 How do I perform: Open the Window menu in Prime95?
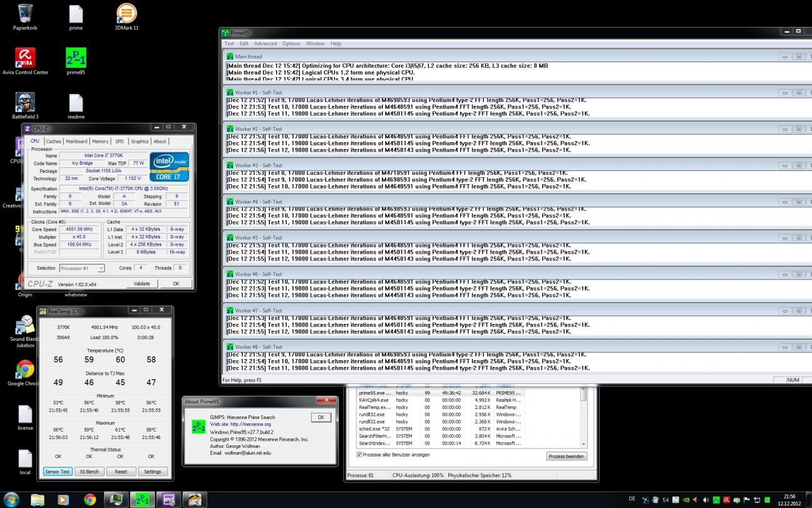(x=315, y=43)
